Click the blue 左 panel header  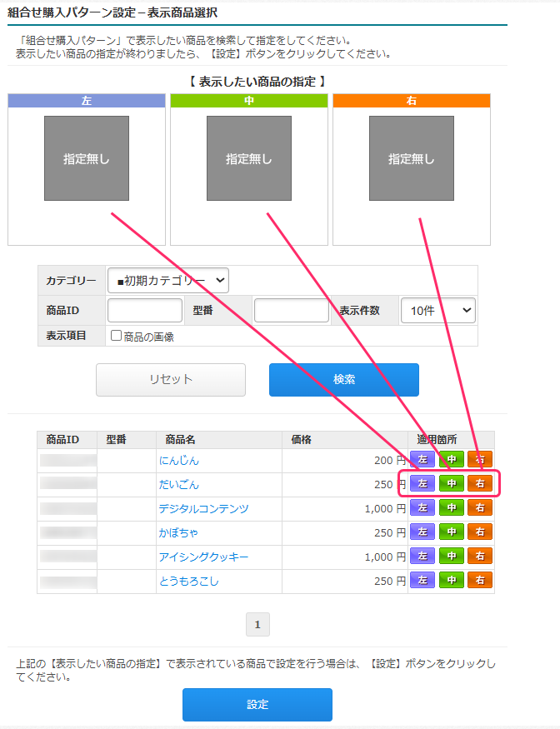coord(87,101)
